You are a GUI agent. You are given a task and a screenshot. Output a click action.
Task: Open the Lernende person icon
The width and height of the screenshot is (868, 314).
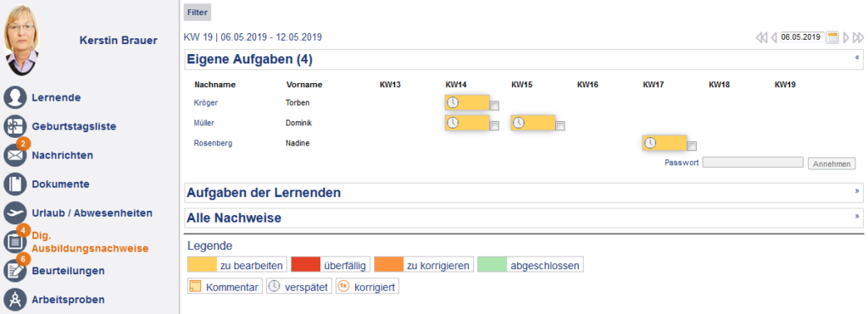click(15, 98)
